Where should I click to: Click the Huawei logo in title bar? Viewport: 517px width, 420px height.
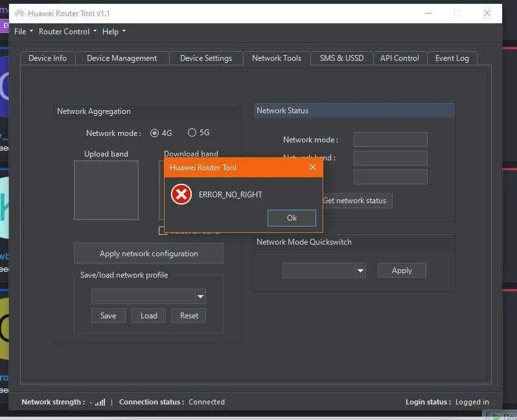[19, 13]
